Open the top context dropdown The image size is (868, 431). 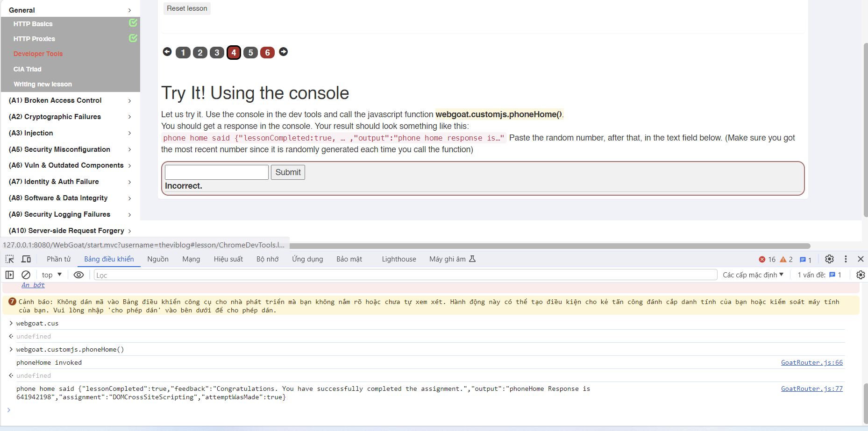click(52, 275)
